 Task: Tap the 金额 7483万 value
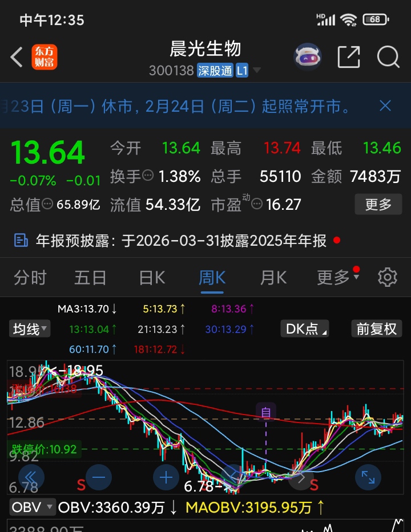pyautogui.click(x=375, y=176)
